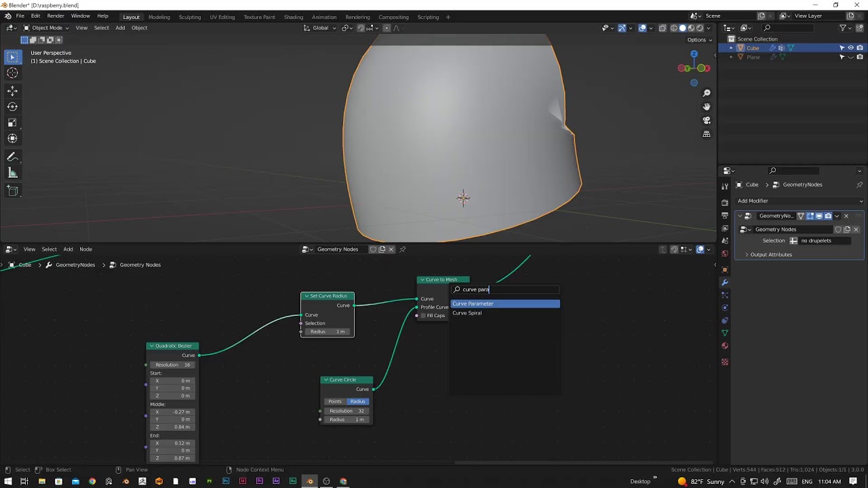Image resolution: width=868 pixels, height=488 pixels.
Task: Activate the Scale tool
Action: click(12, 123)
